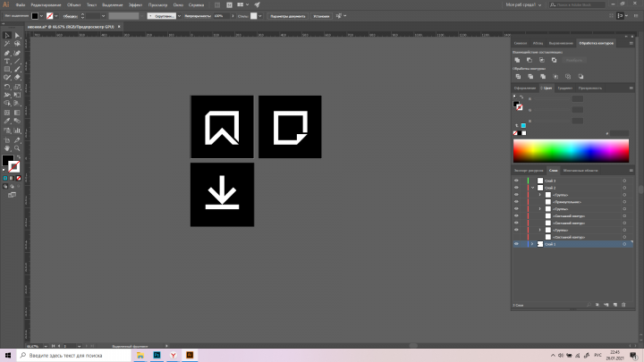Image resolution: width=644 pixels, height=362 pixels.
Task: Open the workspace switcher dropdown
Action: (x=523, y=5)
